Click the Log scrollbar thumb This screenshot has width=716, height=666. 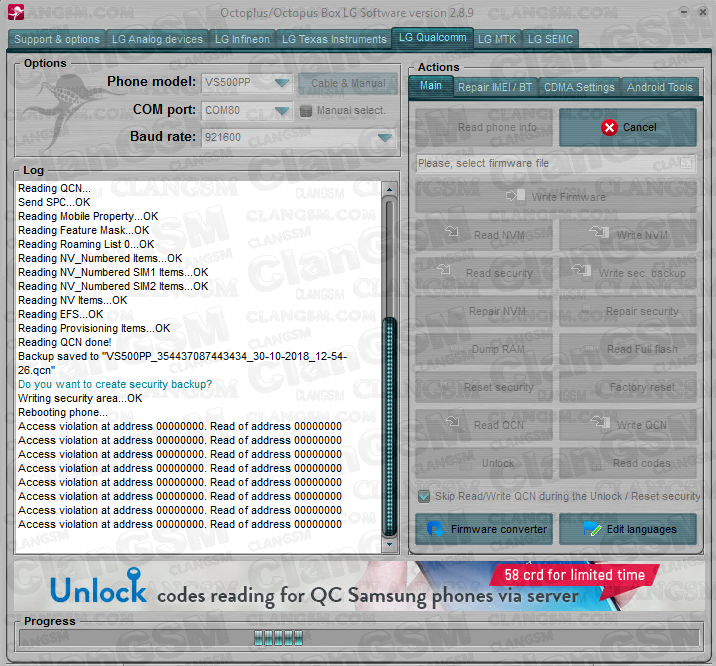389,426
